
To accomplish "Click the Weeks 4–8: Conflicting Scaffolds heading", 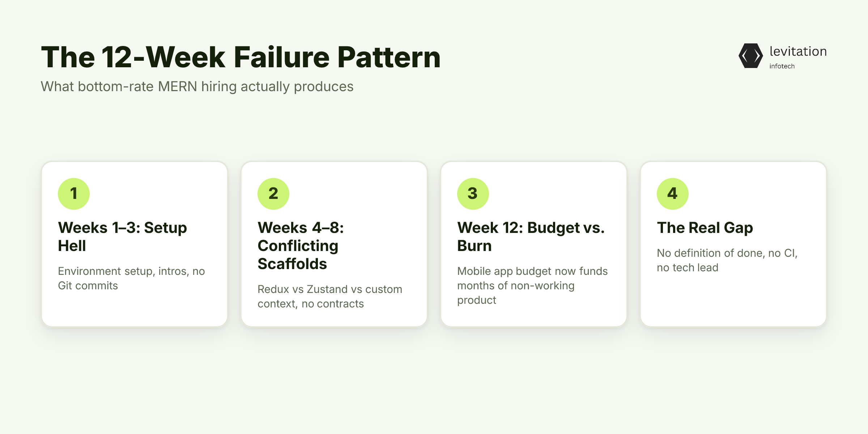I will 301,246.
